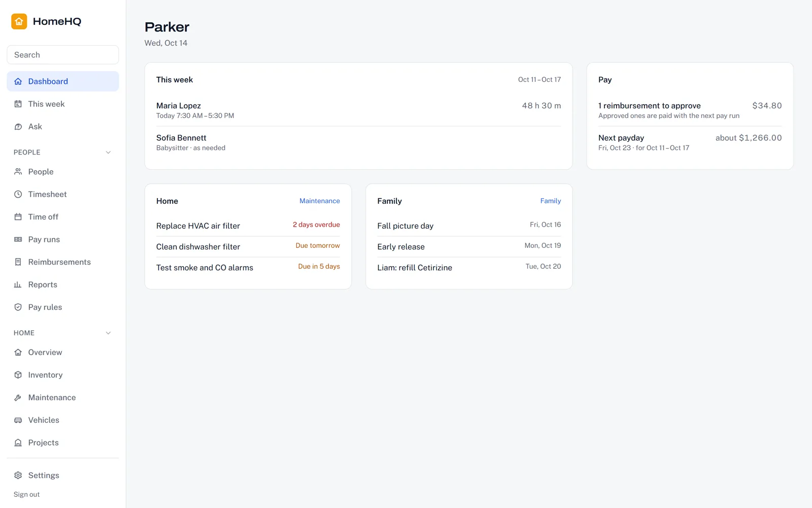Focus the Search input field
812x508 pixels.
[63, 55]
